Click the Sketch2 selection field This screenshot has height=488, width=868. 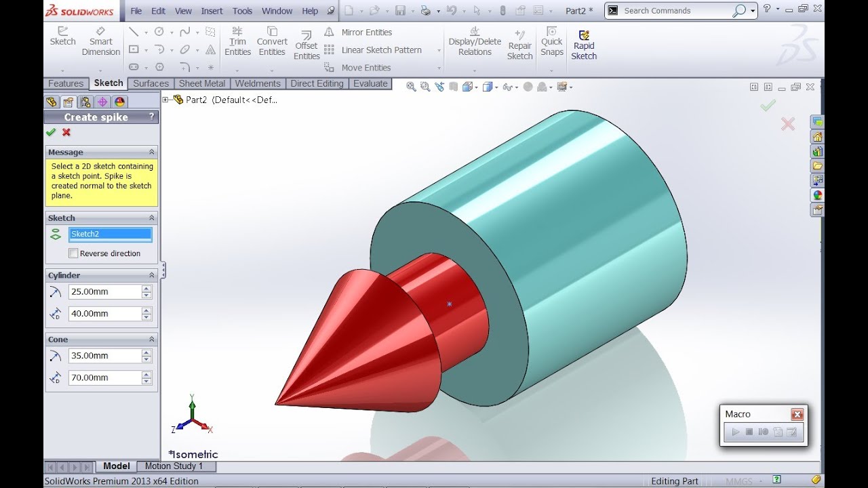coord(110,234)
